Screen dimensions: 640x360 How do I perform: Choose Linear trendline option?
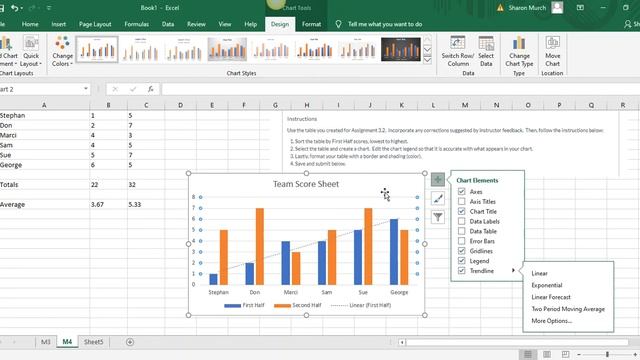[x=540, y=273]
